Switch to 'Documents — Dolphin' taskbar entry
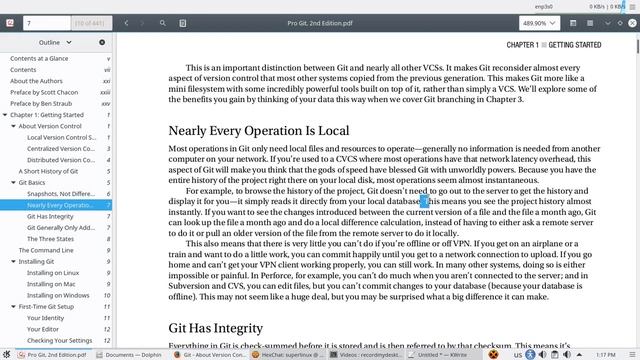 [x=130, y=355]
